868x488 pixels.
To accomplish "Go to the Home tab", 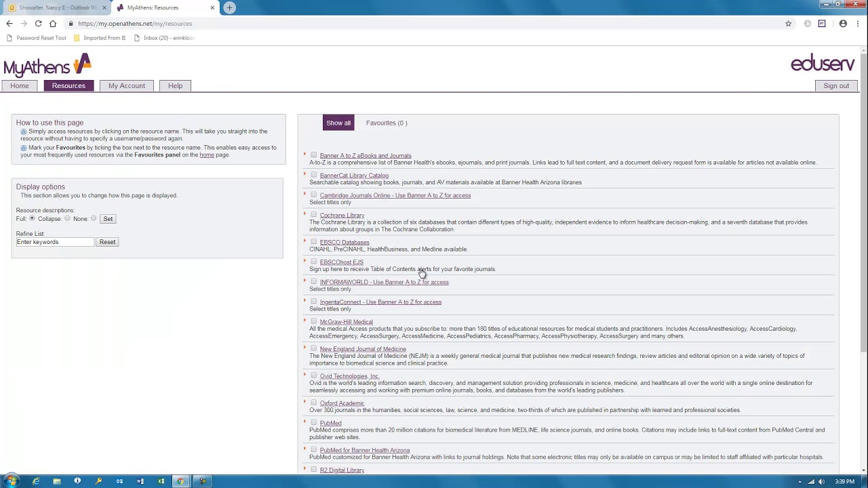I will pos(20,86).
